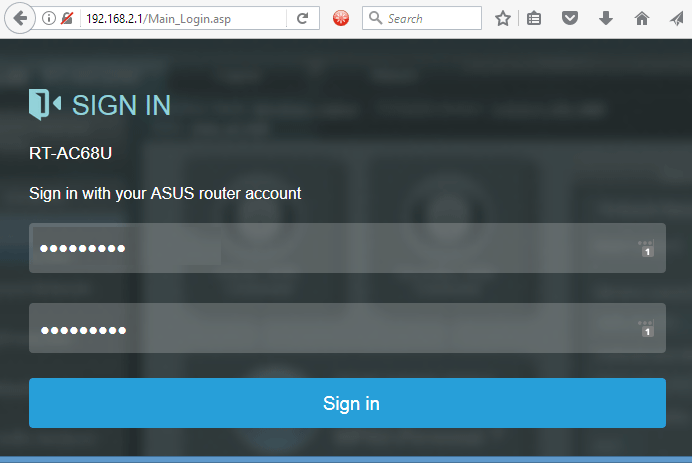692x463 pixels.
Task: Click the SIGN IN heading text
Action: pyautogui.click(x=121, y=105)
